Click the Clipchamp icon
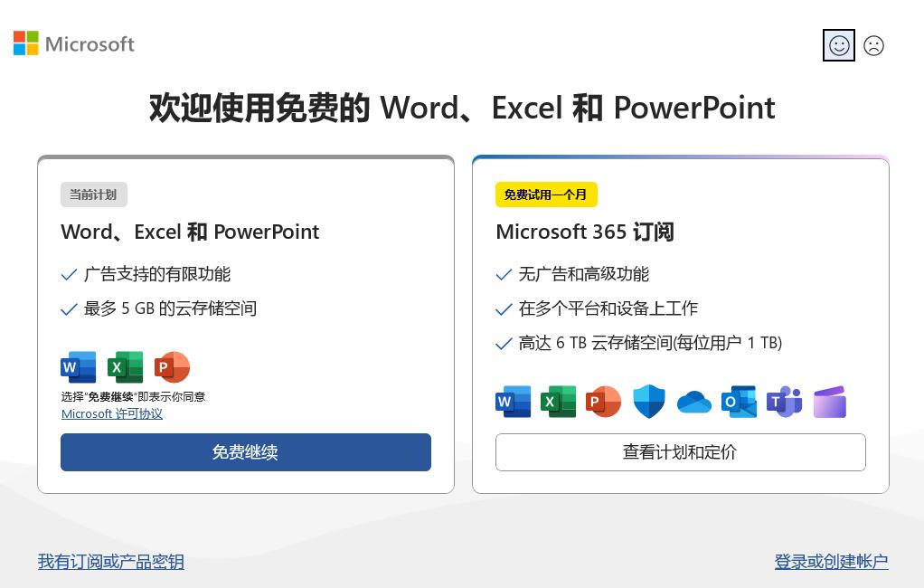 pyautogui.click(x=830, y=402)
